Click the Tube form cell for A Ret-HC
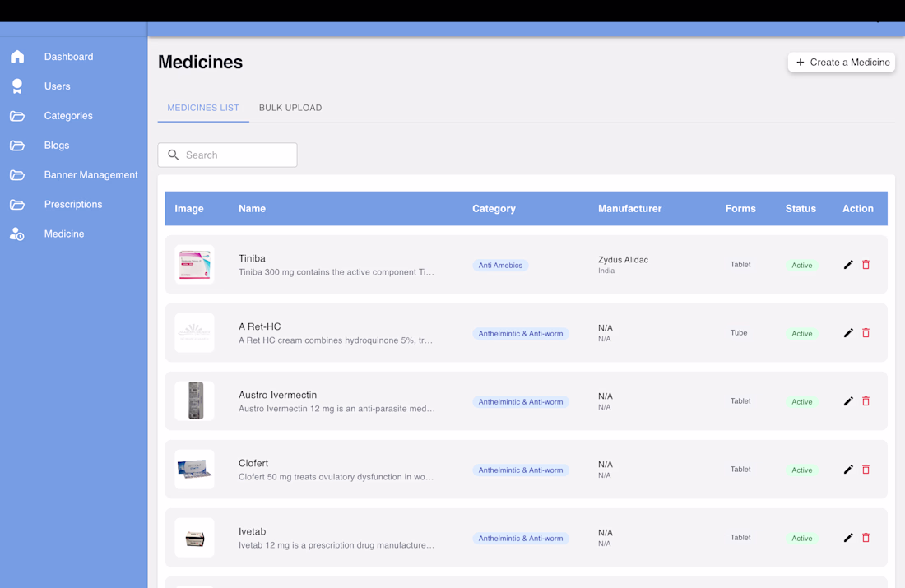Viewport: 905px width, 588px height. point(739,333)
